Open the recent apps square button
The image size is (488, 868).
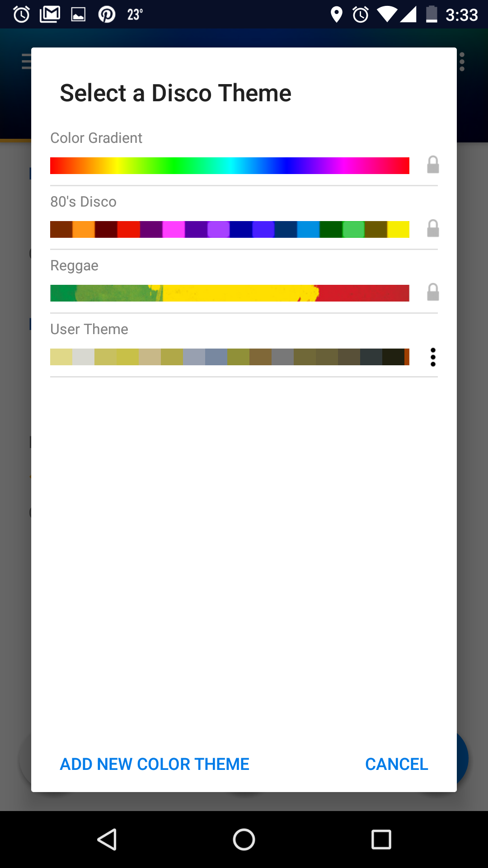coord(381,840)
